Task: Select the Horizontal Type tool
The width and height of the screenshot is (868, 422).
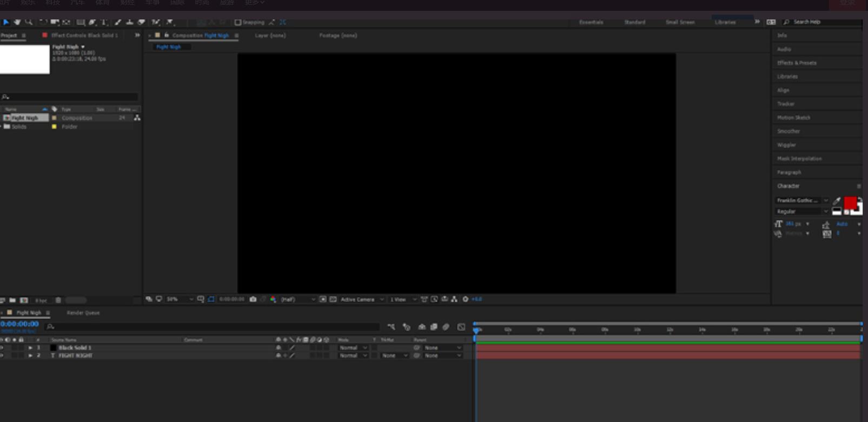Action: (104, 22)
